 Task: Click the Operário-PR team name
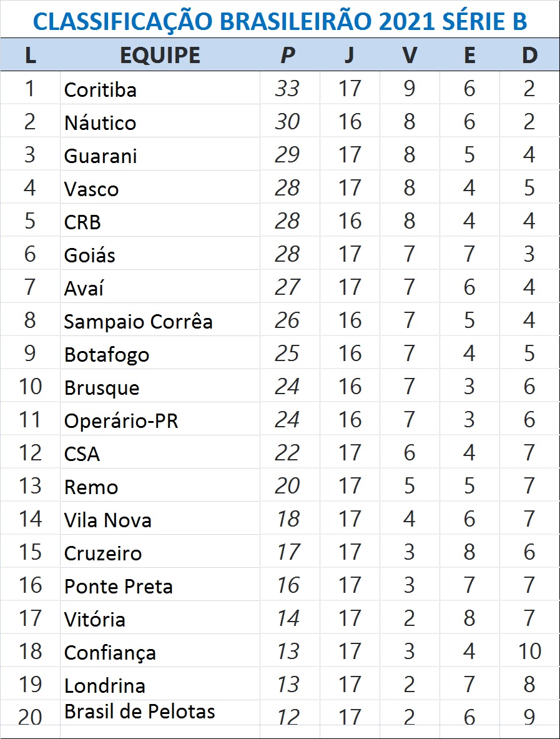coord(121,420)
